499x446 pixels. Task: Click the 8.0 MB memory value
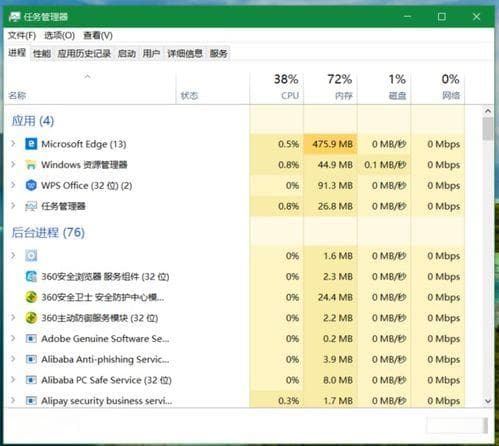[x=338, y=380]
